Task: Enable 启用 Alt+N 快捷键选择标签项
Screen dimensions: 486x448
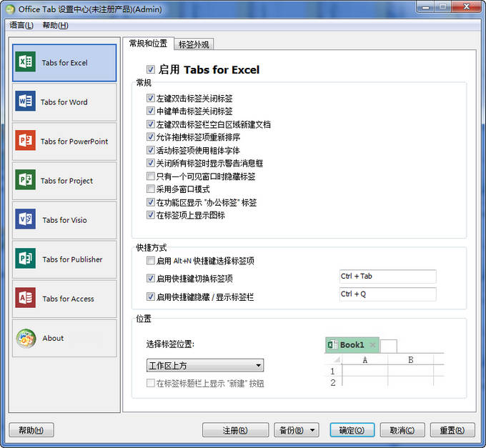Action: (151, 261)
